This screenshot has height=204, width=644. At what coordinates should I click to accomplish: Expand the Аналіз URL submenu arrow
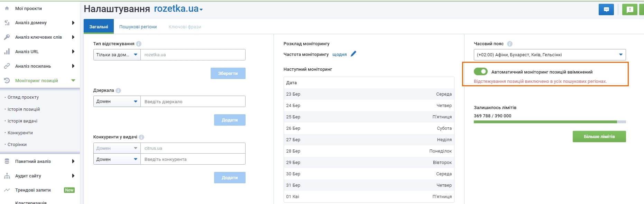(x=73, y=52)
